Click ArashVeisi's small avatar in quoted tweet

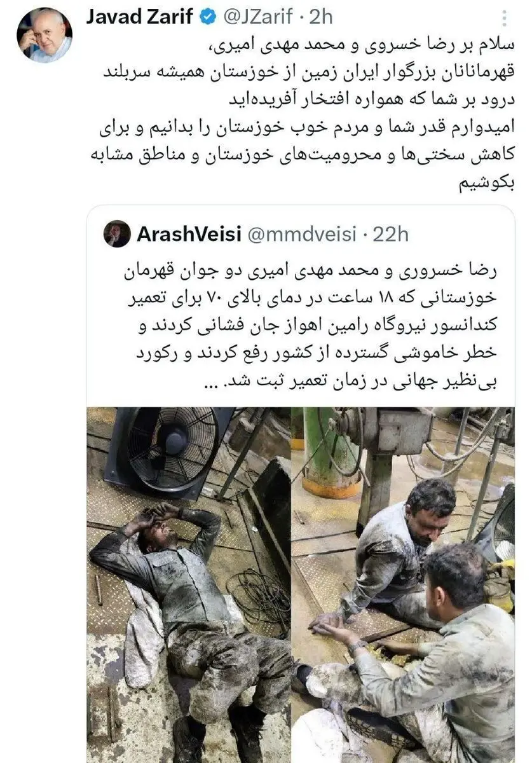pyautogui.click(x=117, y=234)
